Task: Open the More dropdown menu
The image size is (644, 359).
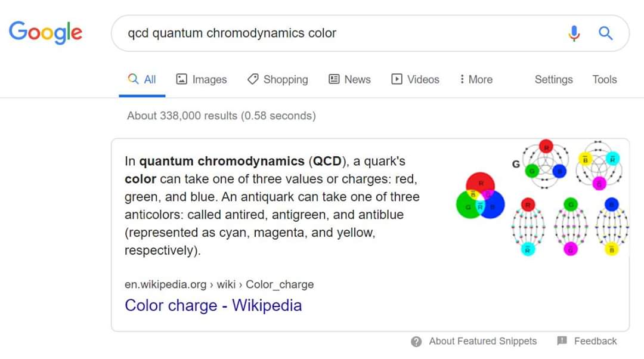Action: pos(476,79)
